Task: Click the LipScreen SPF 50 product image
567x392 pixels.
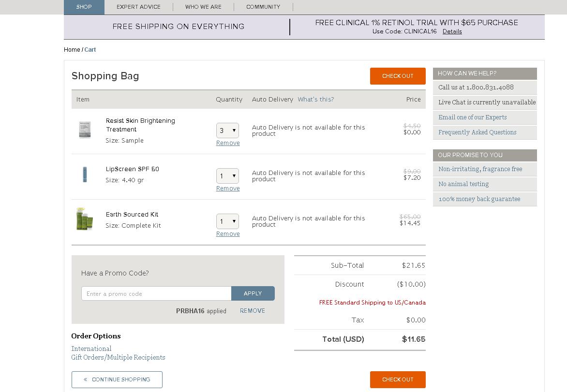Action: [x=85, y=174]
